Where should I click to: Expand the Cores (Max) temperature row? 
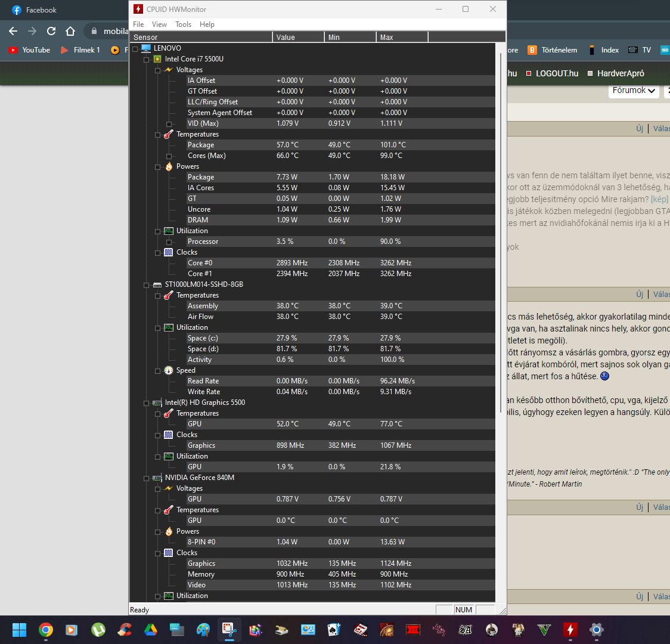click(x=169, y=156)
